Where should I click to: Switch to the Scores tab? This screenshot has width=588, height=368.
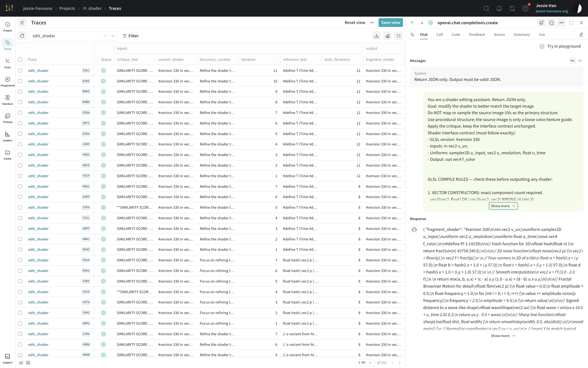(499, 35)
